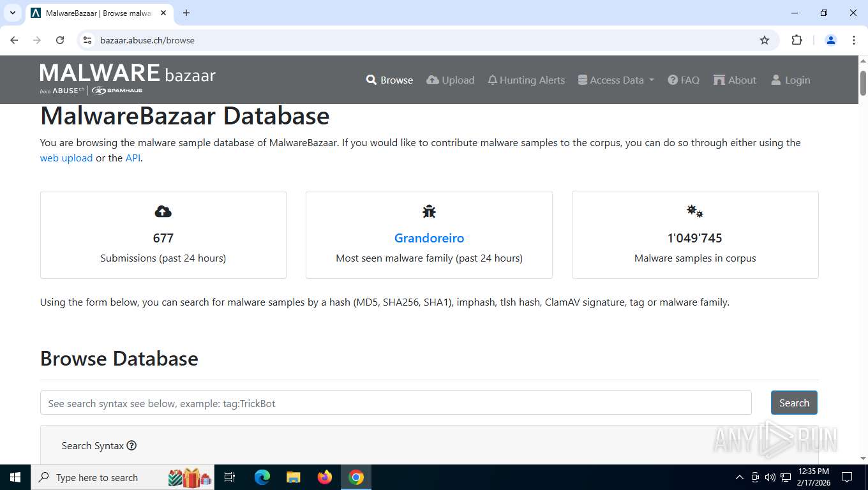
Task: Expand the Access Data dropdown
Action: click(x=616, y=80)
